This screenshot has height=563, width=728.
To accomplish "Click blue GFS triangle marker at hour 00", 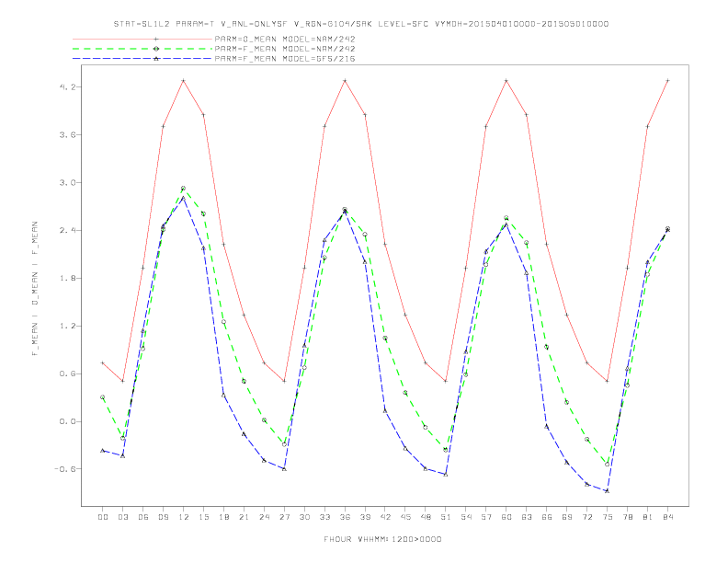I will point(103,451).
